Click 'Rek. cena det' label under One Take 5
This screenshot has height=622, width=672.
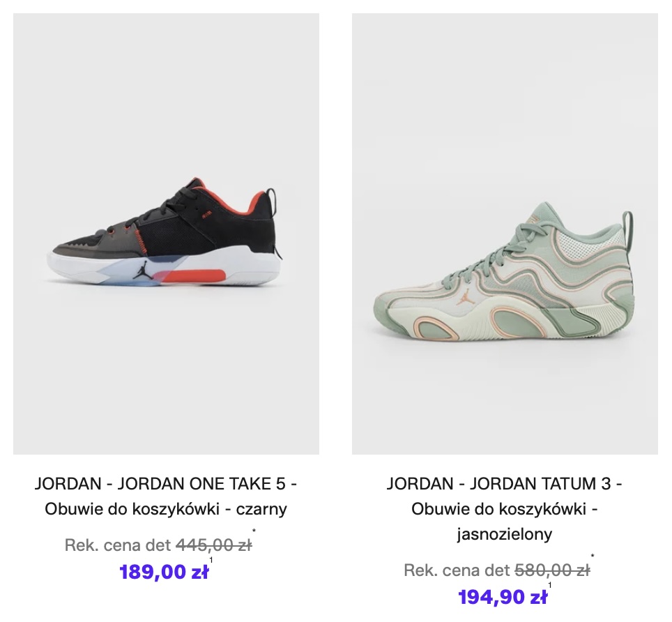(x=119, y=545)
